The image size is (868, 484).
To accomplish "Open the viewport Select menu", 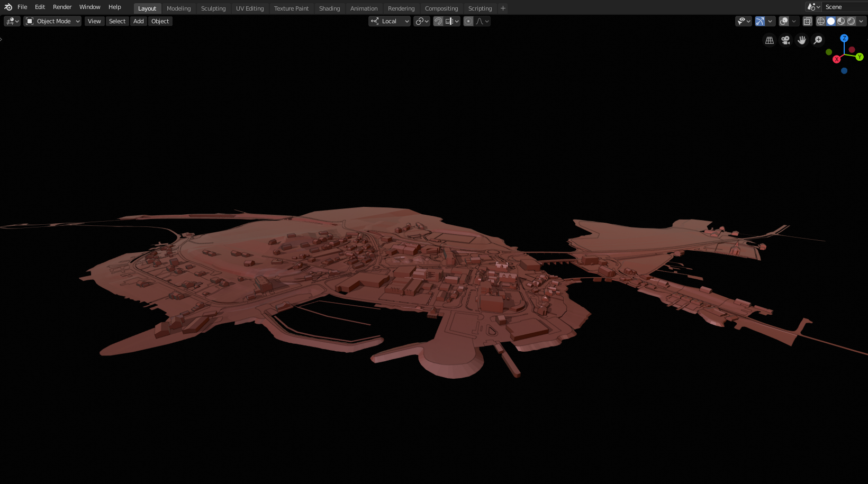I will tap(117, 21).
